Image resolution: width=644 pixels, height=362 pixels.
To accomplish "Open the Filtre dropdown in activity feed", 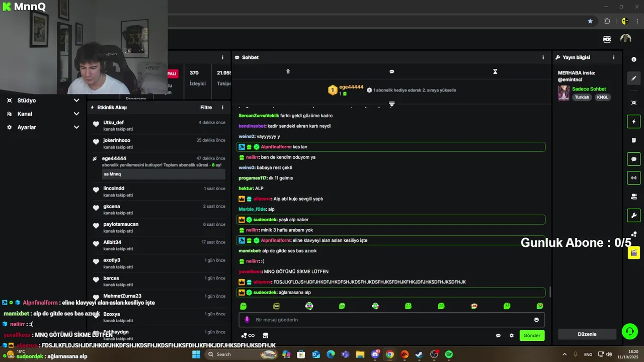I will coord(206,107).
